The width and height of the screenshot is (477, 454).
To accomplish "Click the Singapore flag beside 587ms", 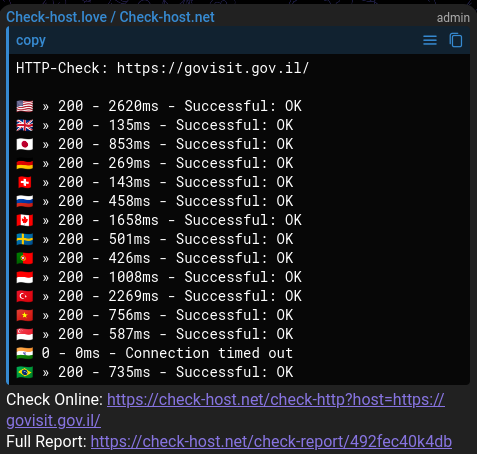I will point(25,334).
